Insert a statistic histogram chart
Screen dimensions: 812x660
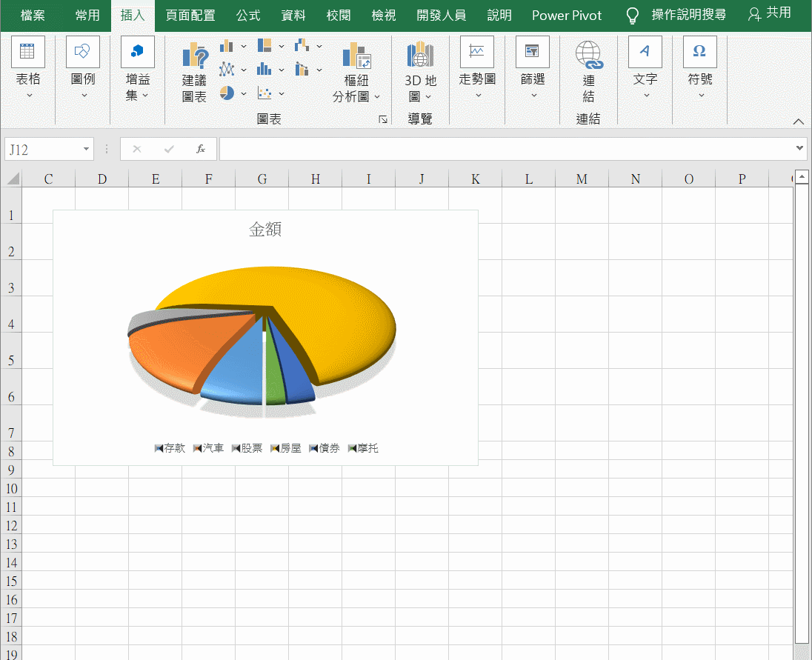click(x=264, y=69)
